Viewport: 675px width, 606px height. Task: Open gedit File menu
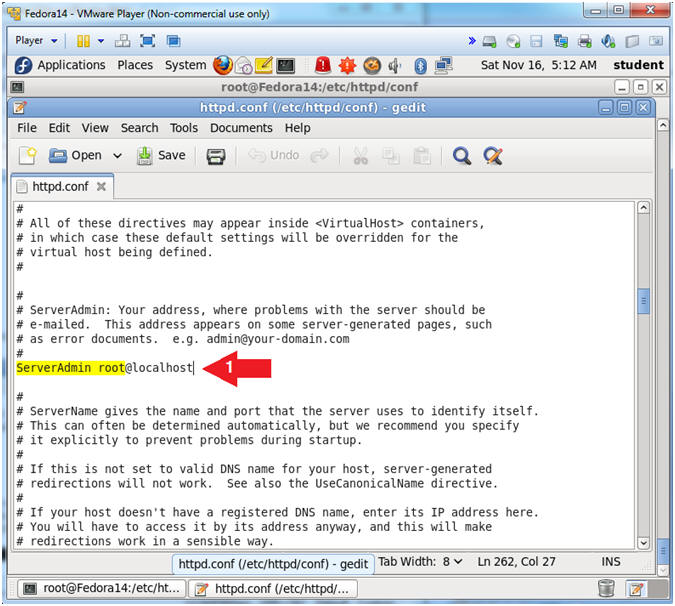[27, 128]
